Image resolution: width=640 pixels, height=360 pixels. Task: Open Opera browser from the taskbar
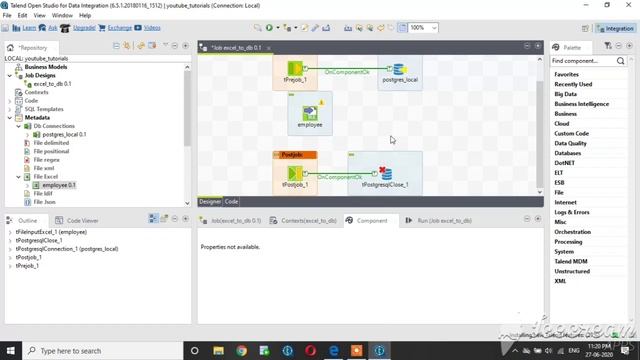310,351
